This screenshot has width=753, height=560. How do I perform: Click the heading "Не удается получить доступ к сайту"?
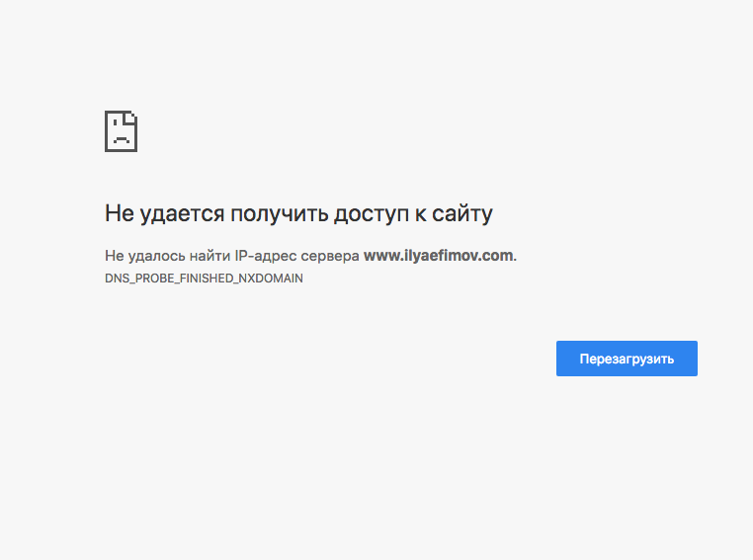pyautogui.click(x=298, y=213)
